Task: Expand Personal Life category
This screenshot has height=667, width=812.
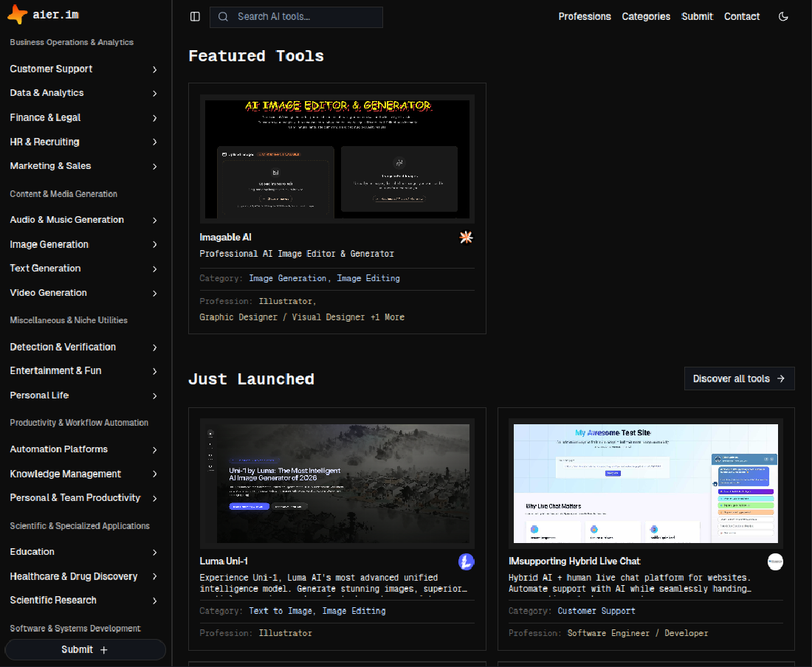Action: coord(83,395)
